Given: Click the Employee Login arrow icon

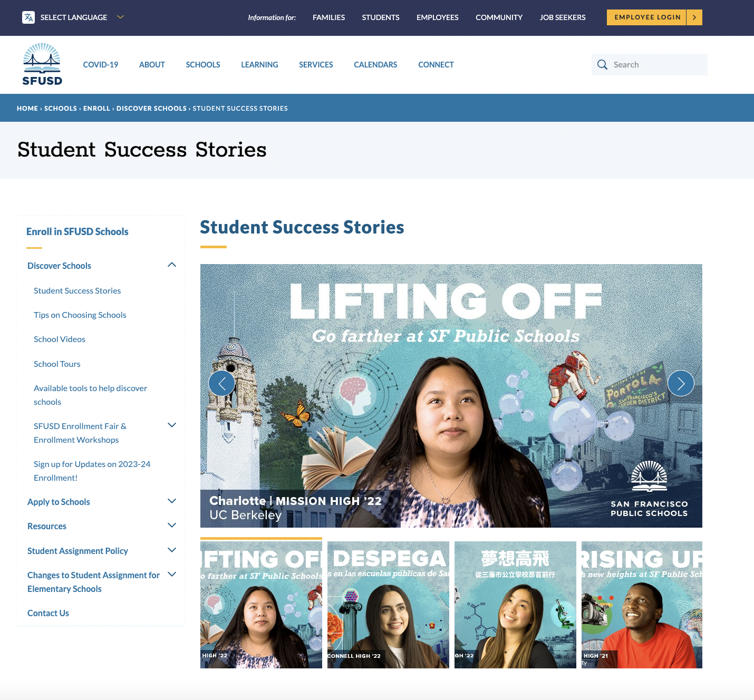Looking at the screenshot, I should coord(694,17).
